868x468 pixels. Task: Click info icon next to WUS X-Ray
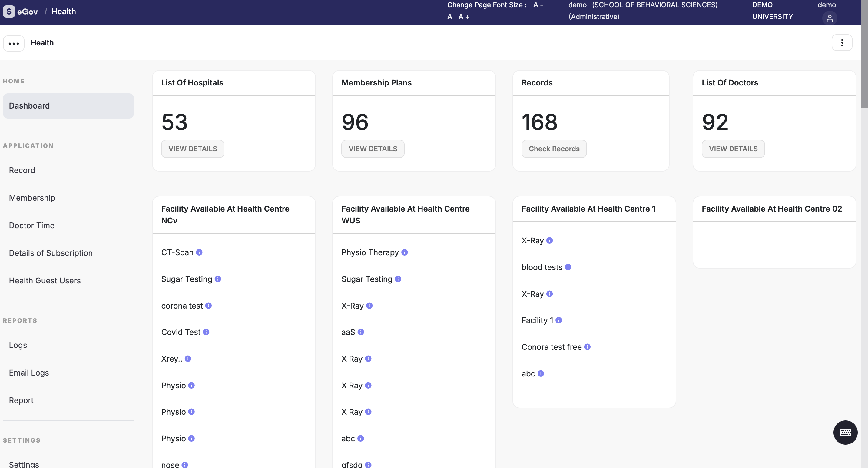click(369, 306)
